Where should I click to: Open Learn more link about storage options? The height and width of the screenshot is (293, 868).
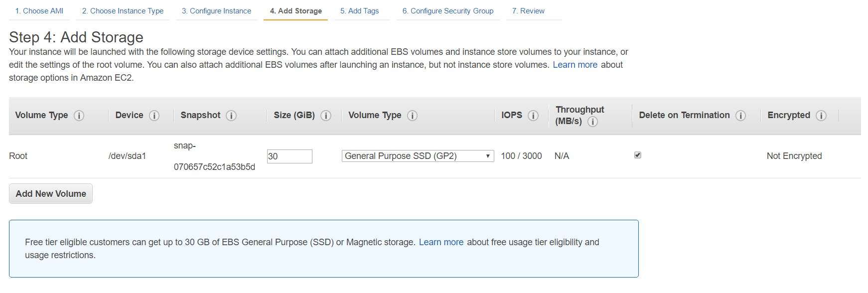click(x=575, y=65)
